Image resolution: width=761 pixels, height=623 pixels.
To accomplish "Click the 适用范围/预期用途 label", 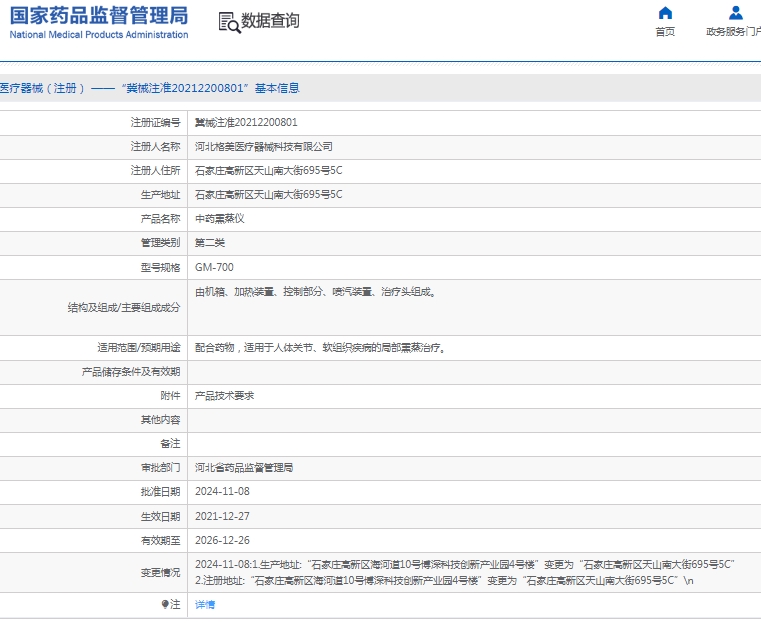I will [x=139, y=348].
